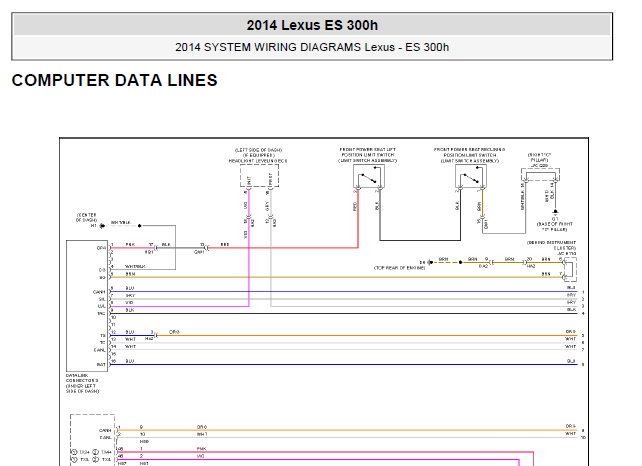Click the "FRONT POWER SEAT LIFT POSITION LIMIT SWITCH" label
Image resolution: width=642 pixels, height=466 pixels.
(368, 152)
